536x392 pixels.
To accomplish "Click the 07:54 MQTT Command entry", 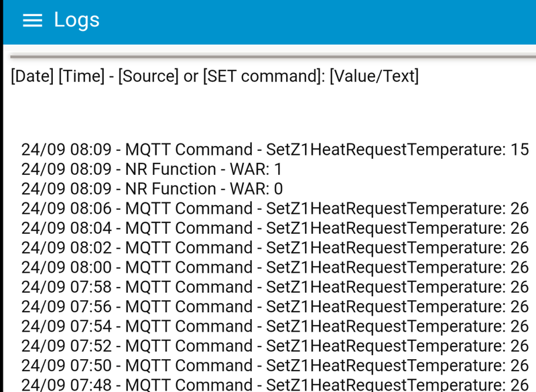I will click(x=275, y=326).
